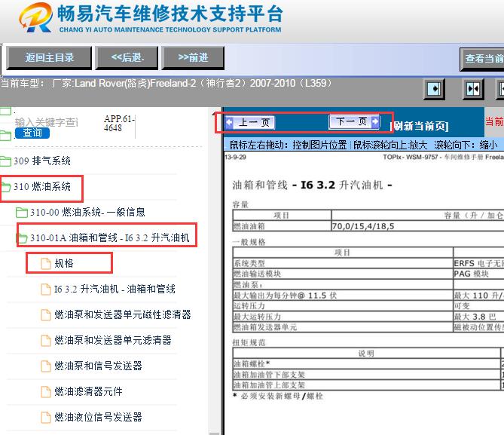Click page icon beside 燃油泵和发送器单元滤清器
The image size is (504, 435).
pos(46,341)
